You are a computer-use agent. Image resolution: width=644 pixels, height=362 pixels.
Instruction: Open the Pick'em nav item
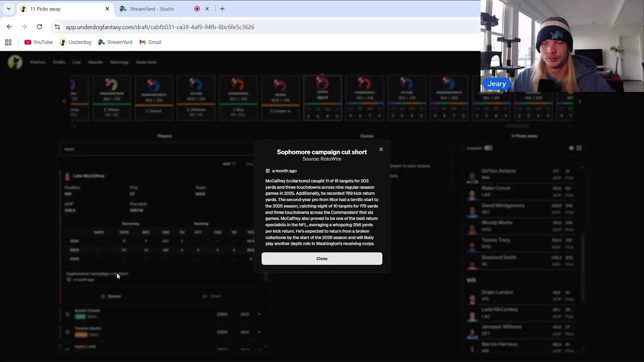[38, 62]
